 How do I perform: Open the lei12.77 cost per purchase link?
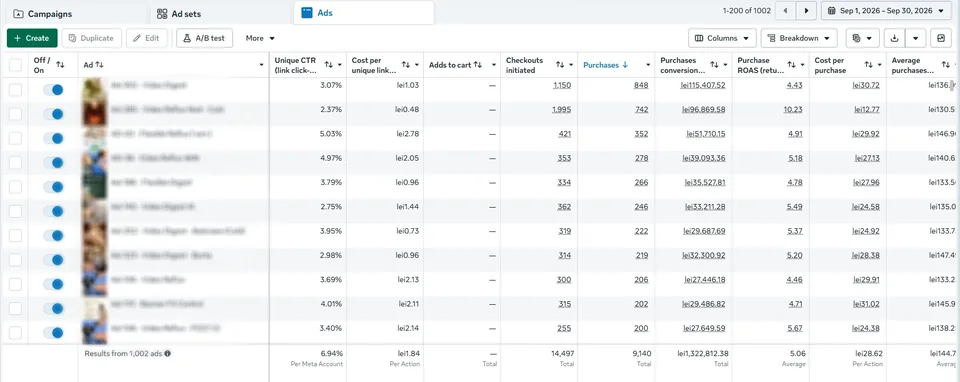click(867, 110)
